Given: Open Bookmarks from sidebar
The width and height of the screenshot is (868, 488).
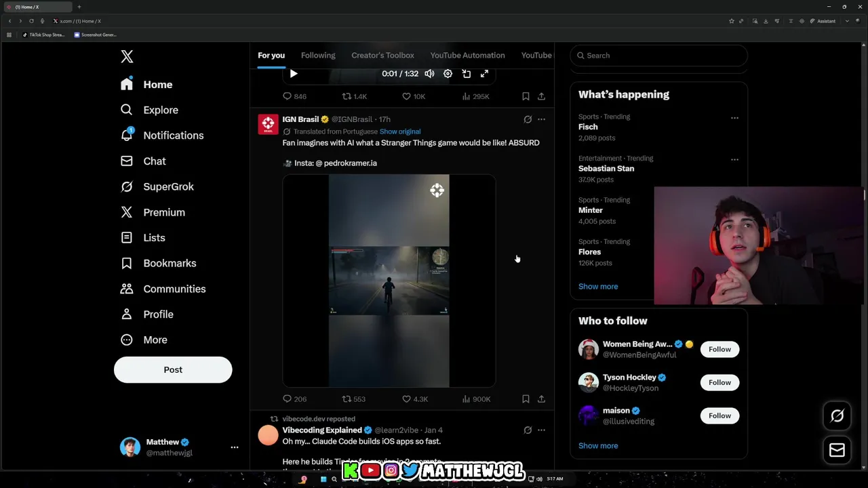Looking at the screenshot, I should point(158,263).
